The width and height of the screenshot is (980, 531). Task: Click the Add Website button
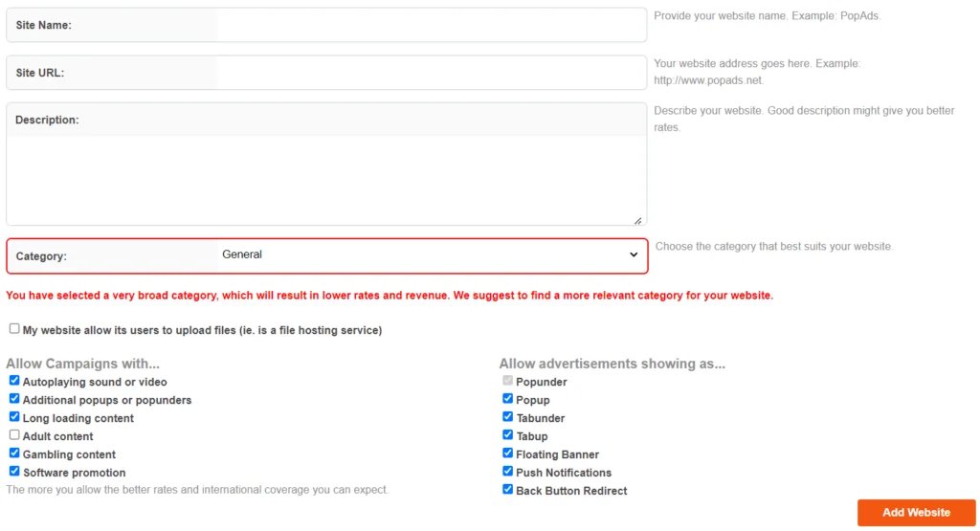916,512
